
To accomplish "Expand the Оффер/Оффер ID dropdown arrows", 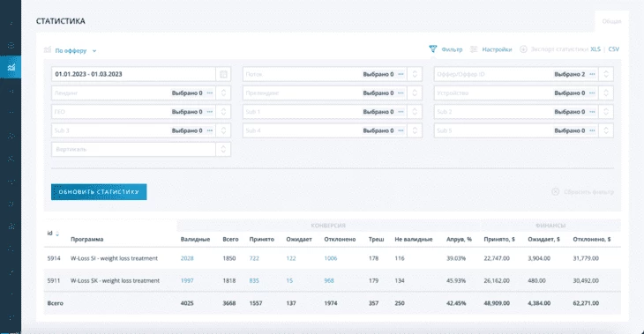I will (x=606, y=74).
